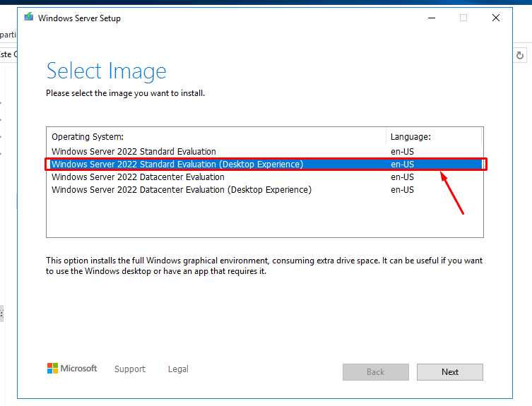Click the refresh icon in background window
The width and height of the screenshot is (532, 406).
click(520, 55)
